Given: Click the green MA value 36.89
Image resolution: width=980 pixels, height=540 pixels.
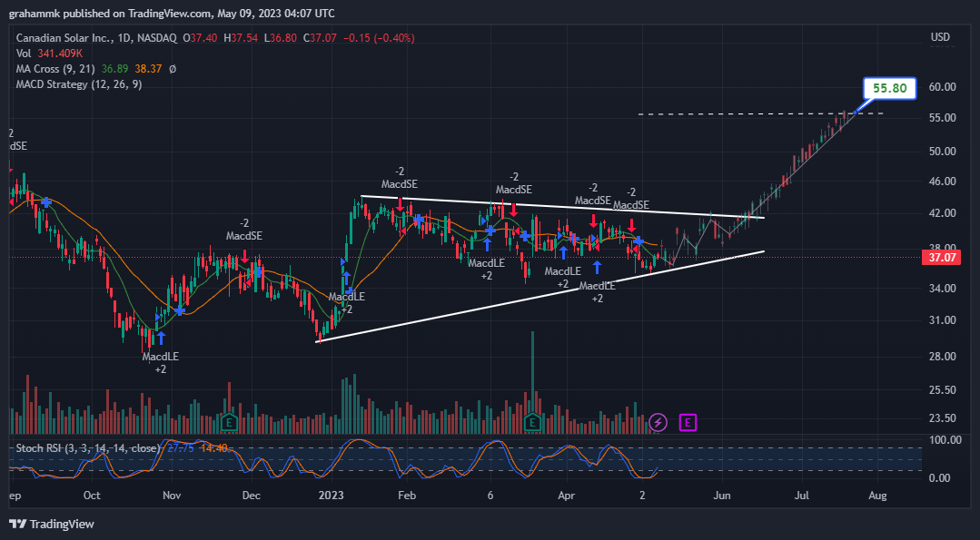Looking at the screenshot, I should (114, 69).
